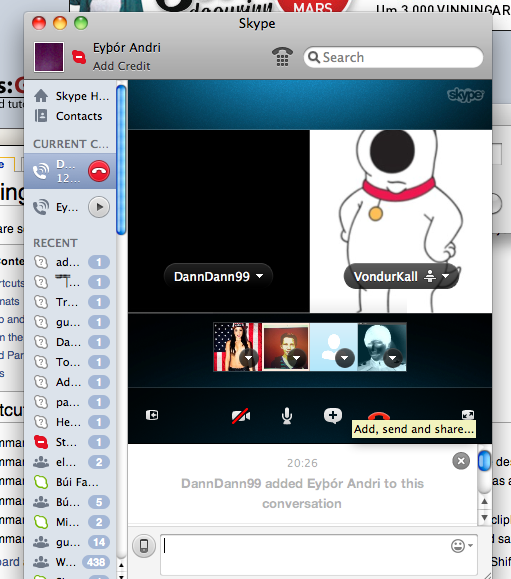
Task: Click the sidebar scrollbar up arrow
Action: [x=121, y=565]
